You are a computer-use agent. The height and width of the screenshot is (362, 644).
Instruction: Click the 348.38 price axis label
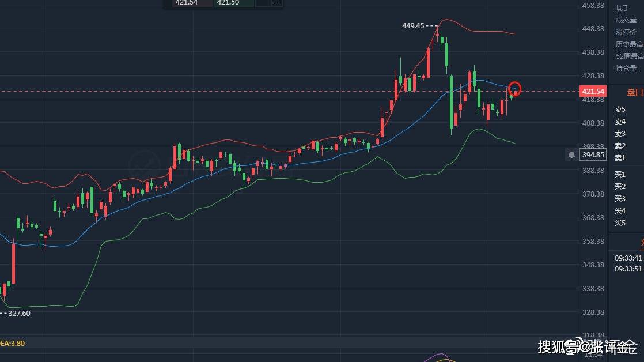pos(593,265)
